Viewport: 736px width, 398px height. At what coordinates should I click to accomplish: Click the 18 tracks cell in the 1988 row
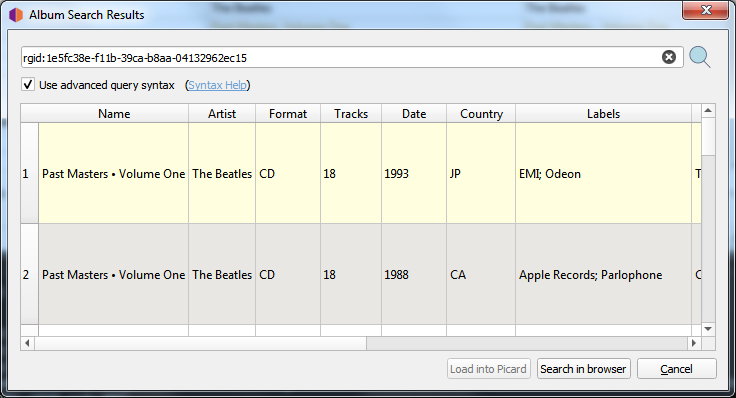pyautogui.click(x=351, y=275)
